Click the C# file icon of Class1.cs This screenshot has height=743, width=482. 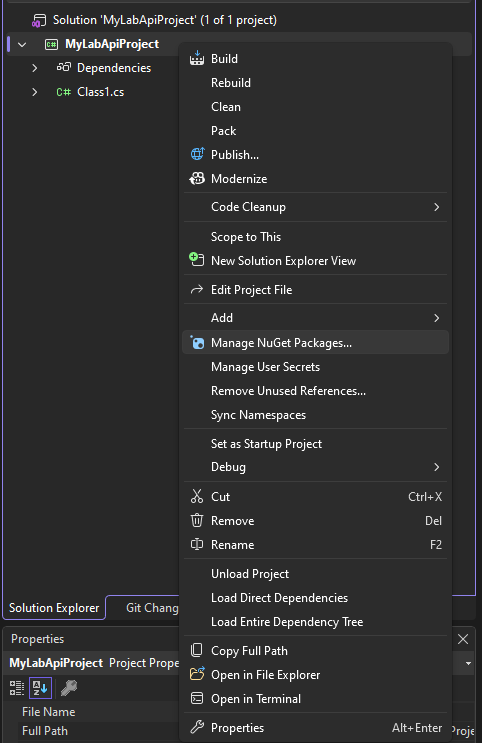[64, 92]
